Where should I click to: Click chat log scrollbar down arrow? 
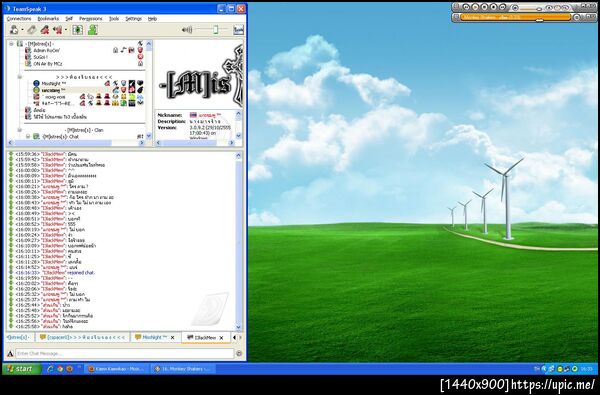(x=239, y=327)
